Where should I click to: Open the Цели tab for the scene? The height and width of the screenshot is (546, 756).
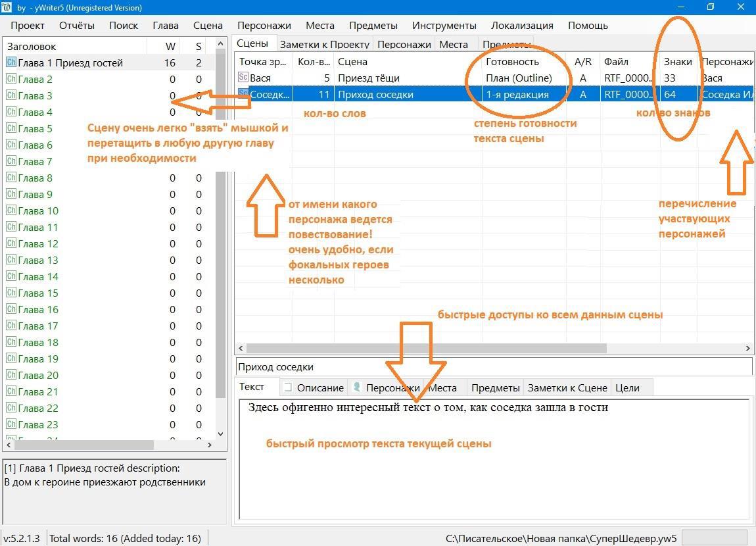626,387
